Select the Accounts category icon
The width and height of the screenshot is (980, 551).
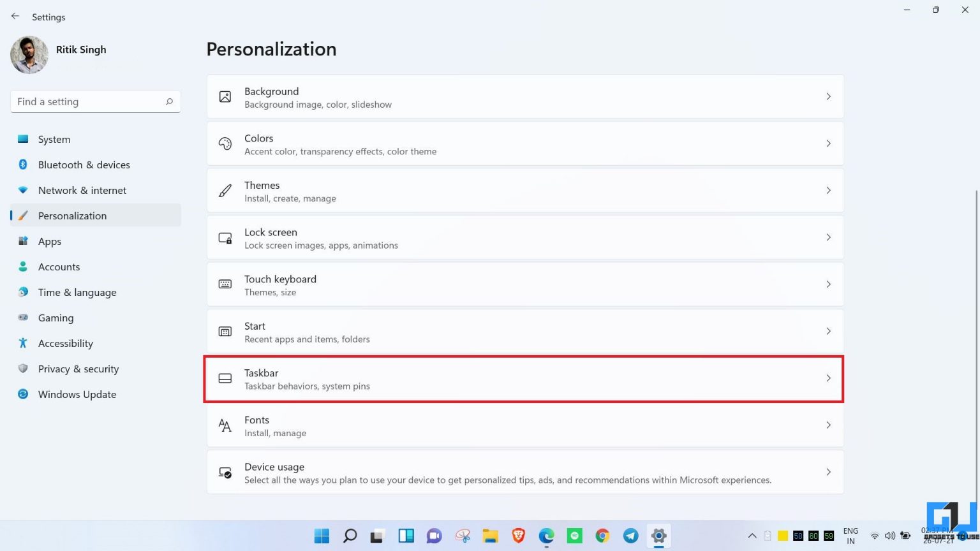[x=23, y=267]
